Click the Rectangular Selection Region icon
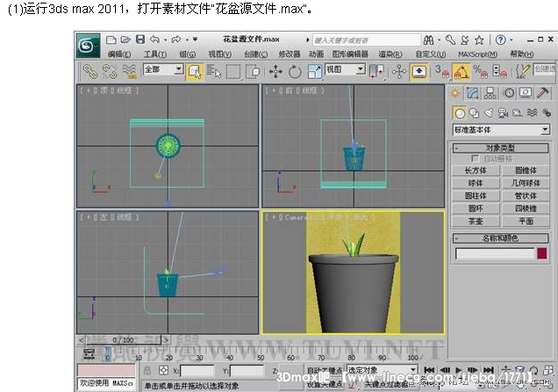The width and height of the screenshot is (558, 392). point(233,72)
